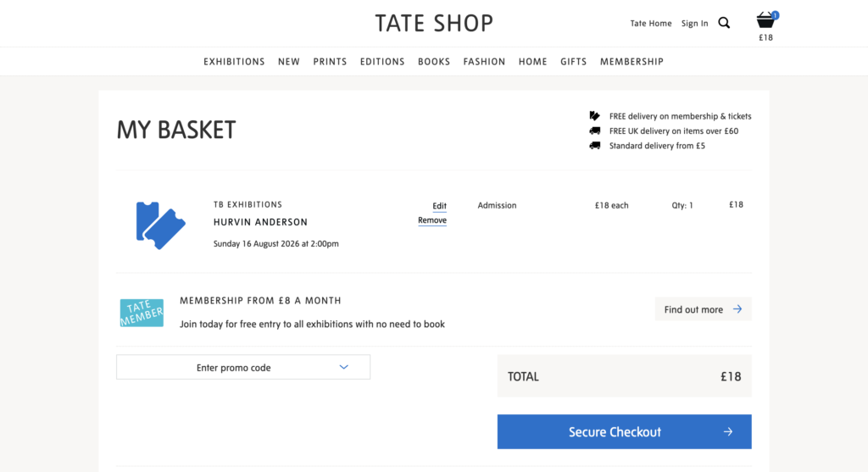Proceed with Secure Checkout
The width and height of the screenshot is (868, 472).
625,431
